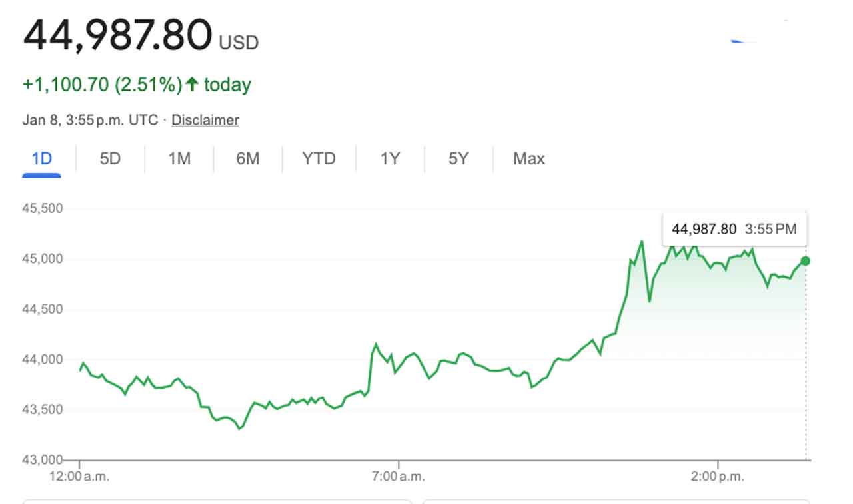Click the green endpoint dot on the chart
The image size is (853, 504).
[x=806, y=261]
